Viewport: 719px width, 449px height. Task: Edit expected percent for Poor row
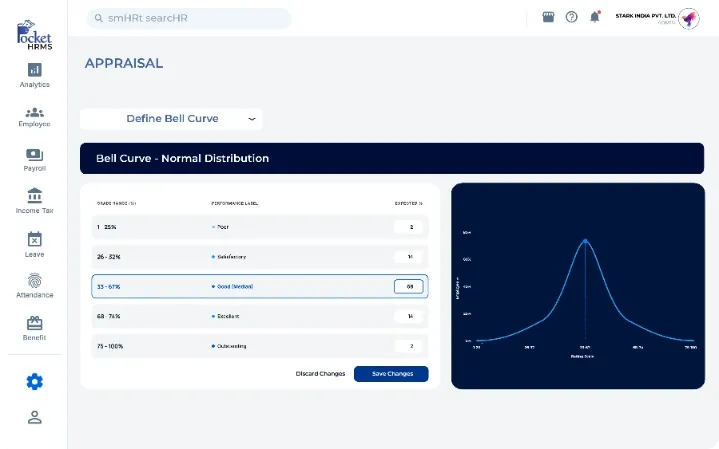[409, 227]
